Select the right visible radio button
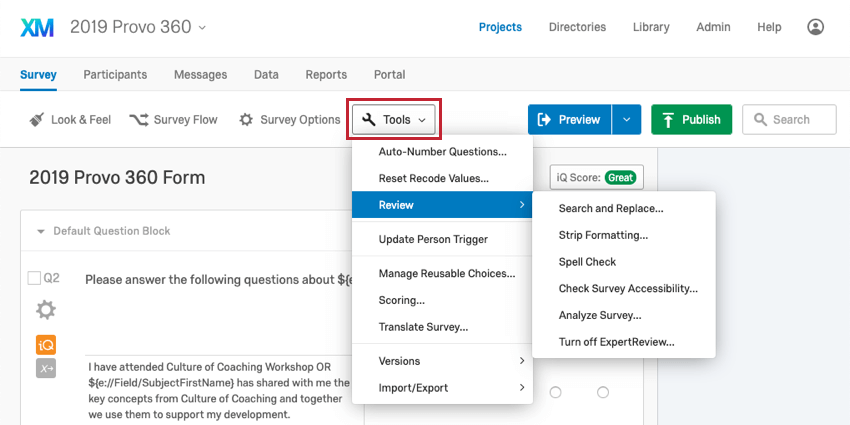Image resolution: width=850 pixels, height=425 pixels. tap(602, 392)
